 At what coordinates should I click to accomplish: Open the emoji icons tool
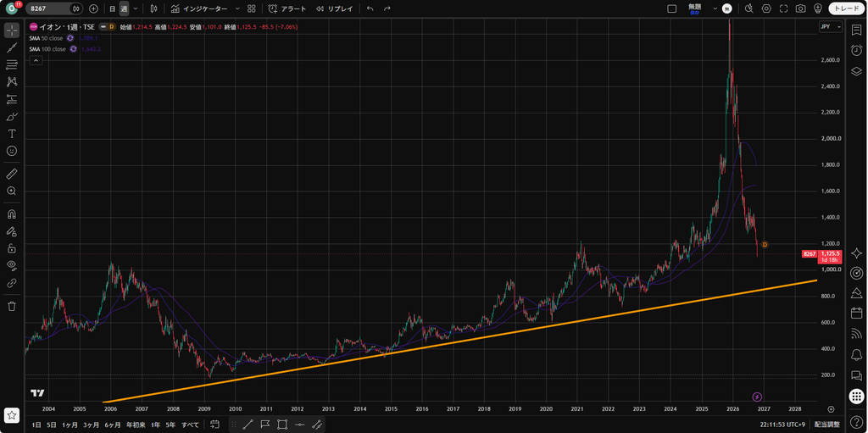click(12, 151)
